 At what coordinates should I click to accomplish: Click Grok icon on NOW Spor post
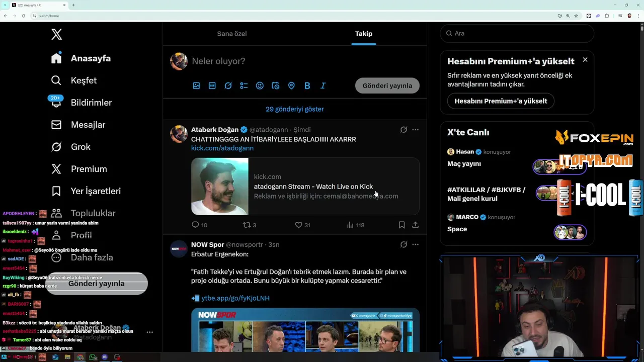[404, 245]
